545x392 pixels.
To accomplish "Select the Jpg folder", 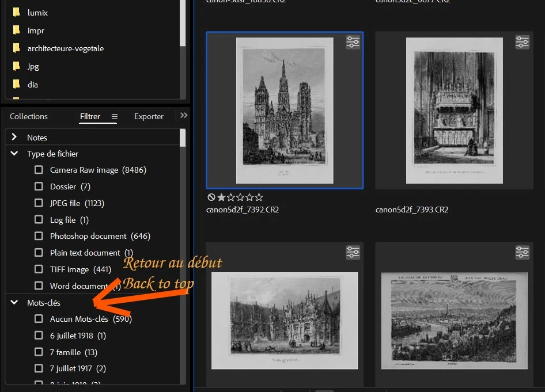I will point(33,66).
